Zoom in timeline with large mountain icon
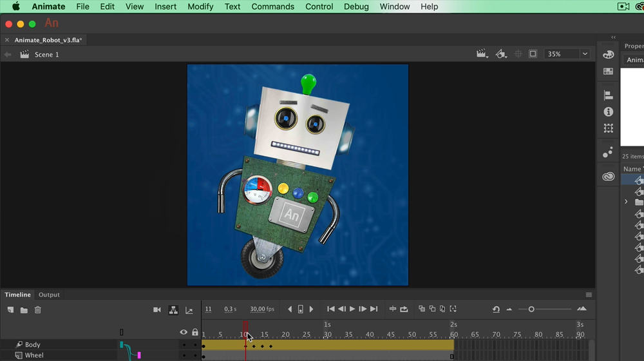Screen dimensions: 644x361 click(582, 309)
